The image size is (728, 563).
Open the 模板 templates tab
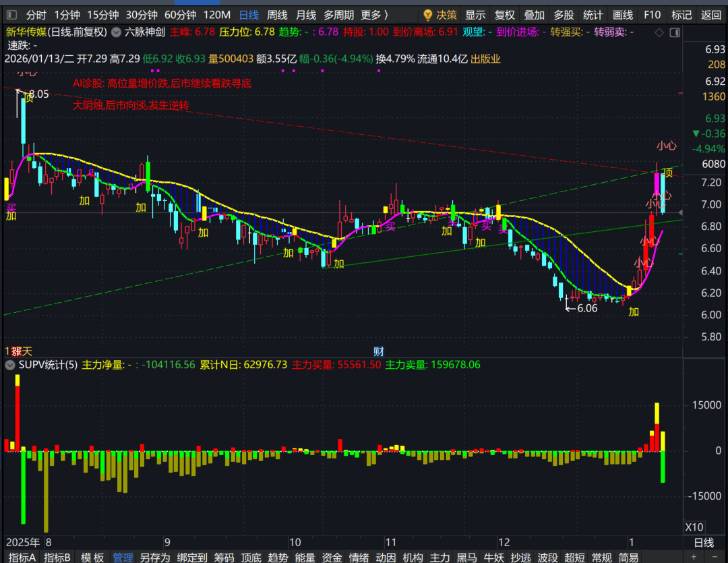(92, 558)
